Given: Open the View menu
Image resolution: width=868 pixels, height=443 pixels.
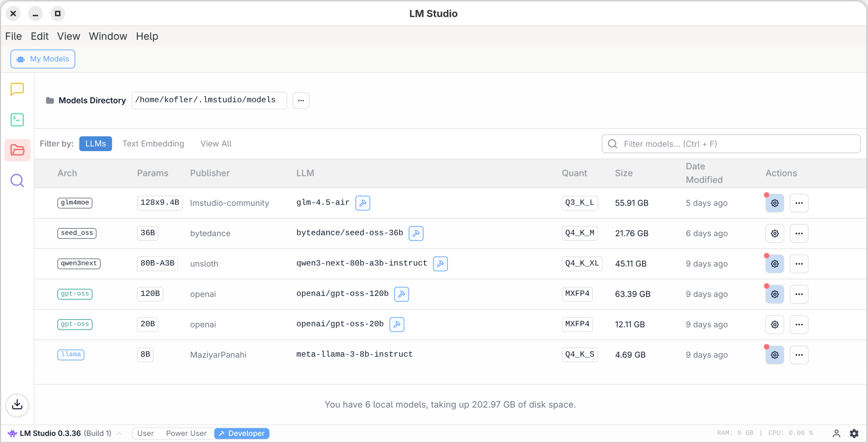Looking at the screenshot, I should point(68,36).
